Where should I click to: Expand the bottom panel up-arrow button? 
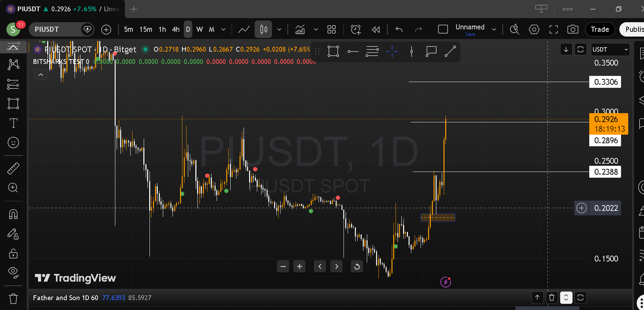coord(537,297)
